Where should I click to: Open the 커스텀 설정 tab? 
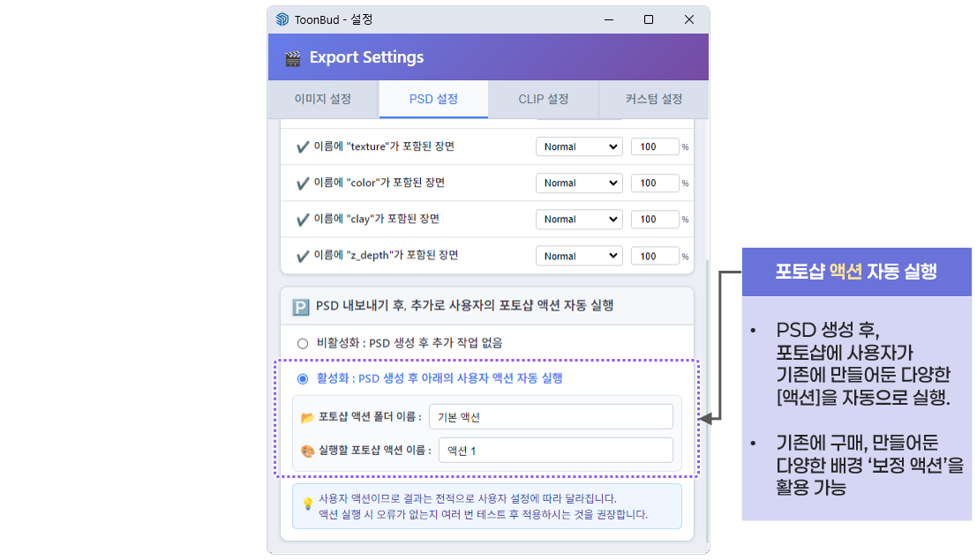coord(652,100)
